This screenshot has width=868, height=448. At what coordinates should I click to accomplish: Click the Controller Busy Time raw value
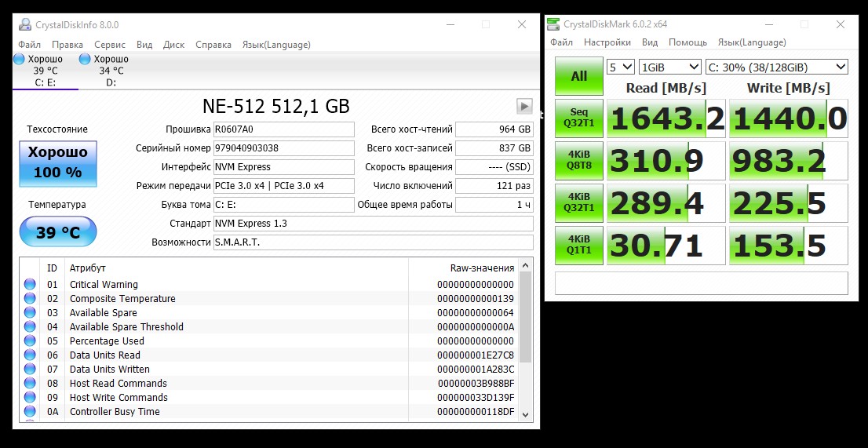pos(476,411)
